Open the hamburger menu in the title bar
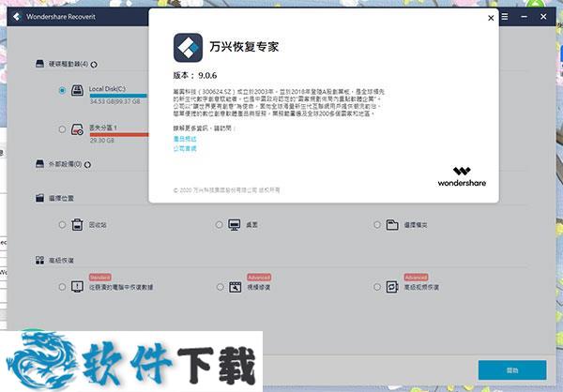Viewport: 563px width, 392px height. [505, 17]
